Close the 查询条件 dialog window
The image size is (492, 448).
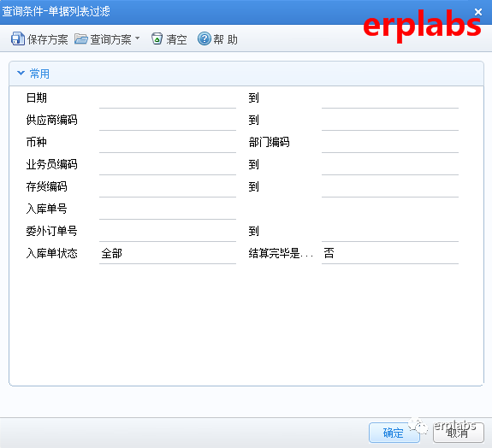[478, 12]
